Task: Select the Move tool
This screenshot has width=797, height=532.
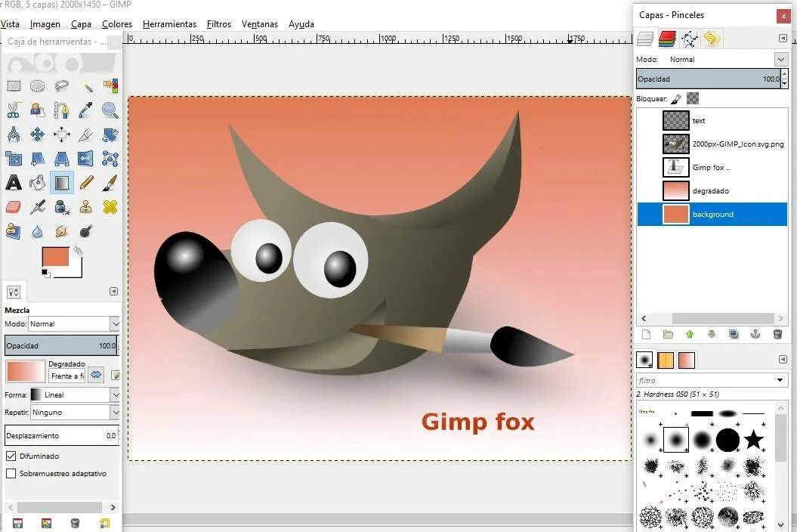Action: point(37,135)
